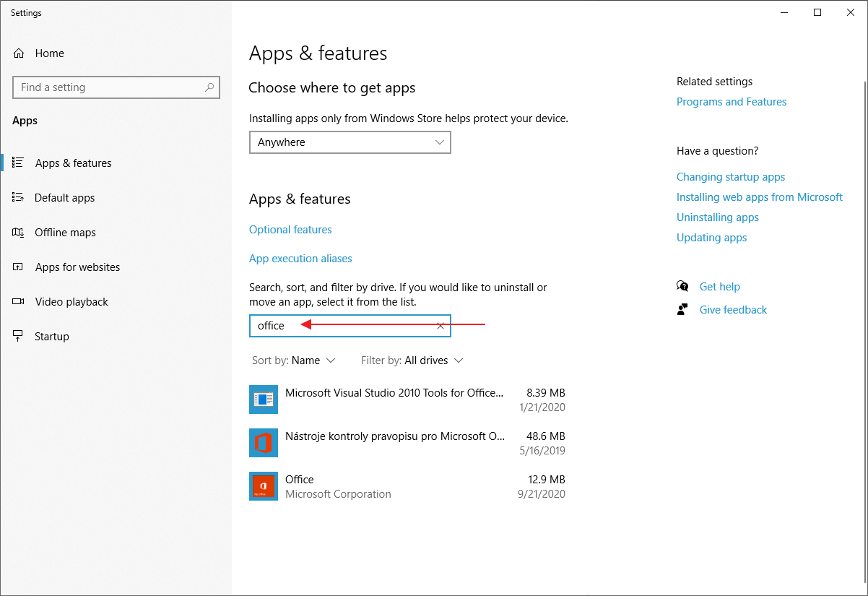Click the Get help chat icon
Screen dimensions: 868x596
[682, 286]
